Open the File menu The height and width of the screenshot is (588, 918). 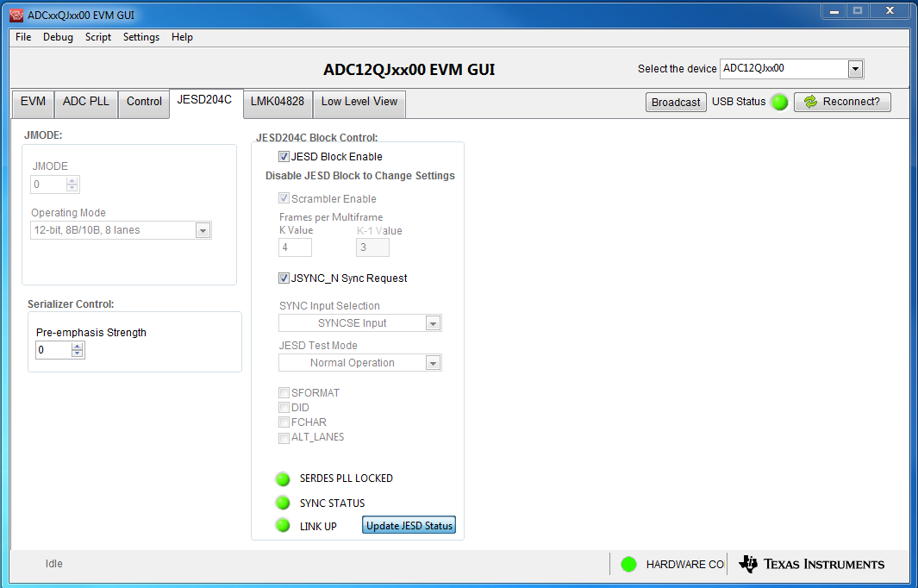pyautogui.click(x=23, y=37)
